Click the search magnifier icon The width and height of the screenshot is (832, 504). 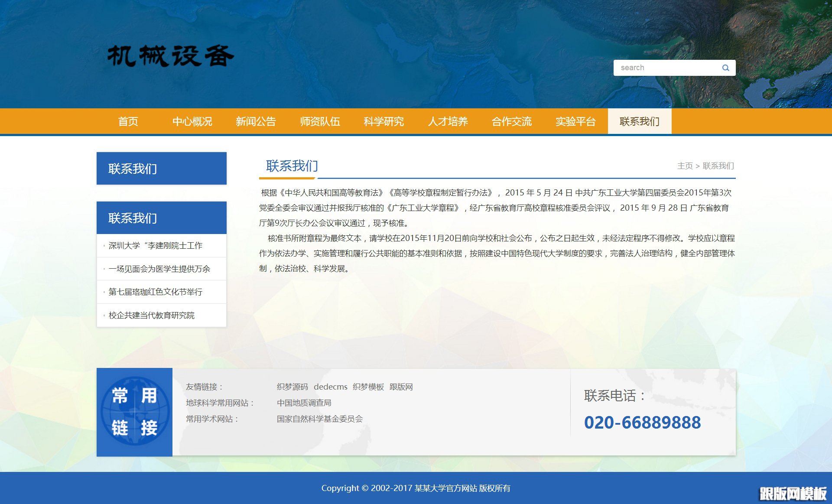coord(725,68)
